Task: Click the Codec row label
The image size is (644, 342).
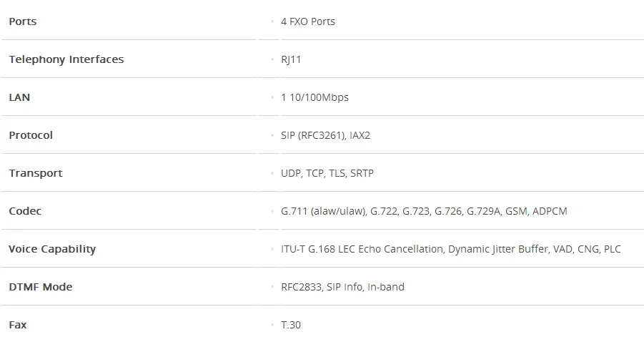Action: coord(25,211)
